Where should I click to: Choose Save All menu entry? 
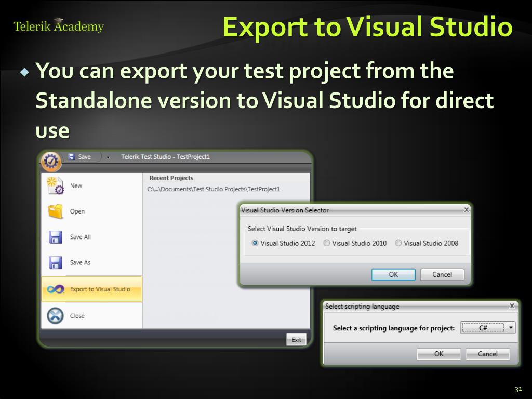coord(91,237)
